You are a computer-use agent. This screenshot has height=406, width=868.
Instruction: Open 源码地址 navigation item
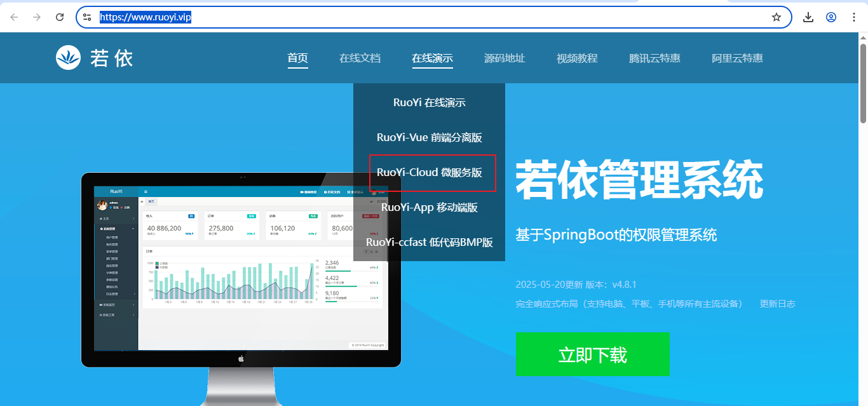point(505,58)
